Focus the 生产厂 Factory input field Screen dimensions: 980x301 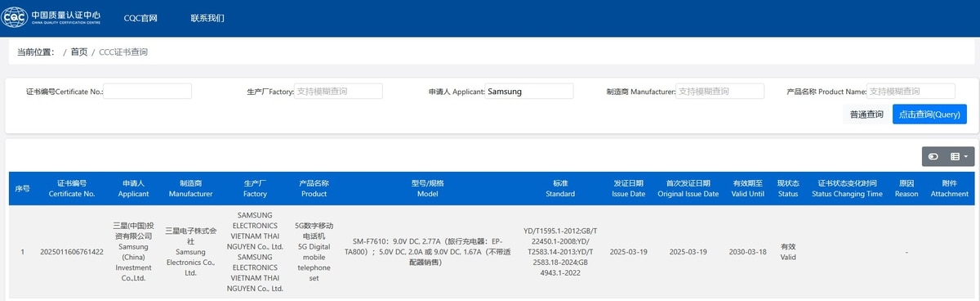[x=338, y=92]
